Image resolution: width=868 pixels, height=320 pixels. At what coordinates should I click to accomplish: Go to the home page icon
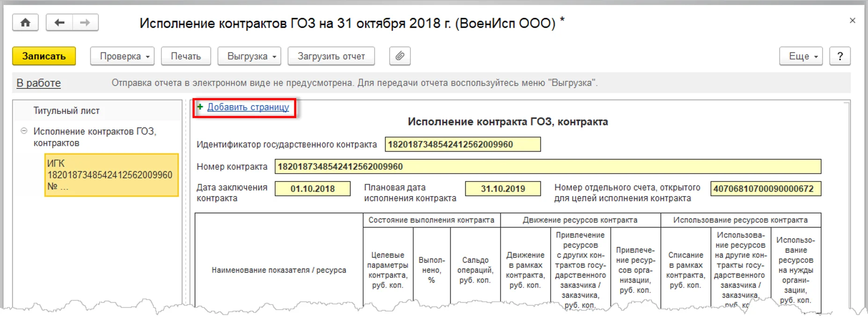point(25,22)
